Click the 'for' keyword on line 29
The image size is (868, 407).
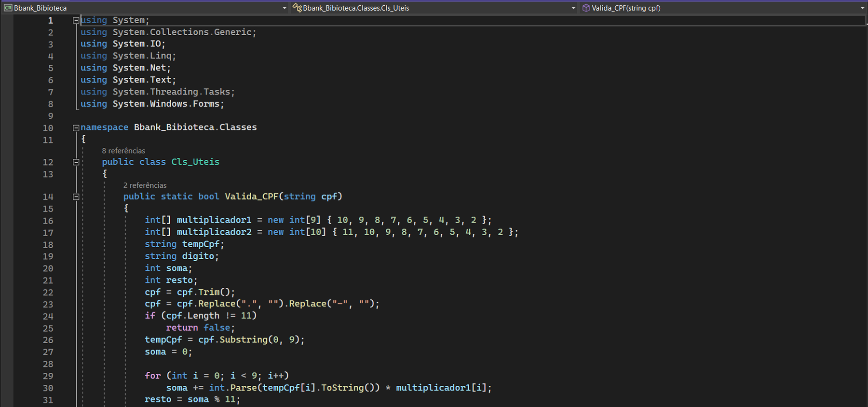[x=152, y=376]
